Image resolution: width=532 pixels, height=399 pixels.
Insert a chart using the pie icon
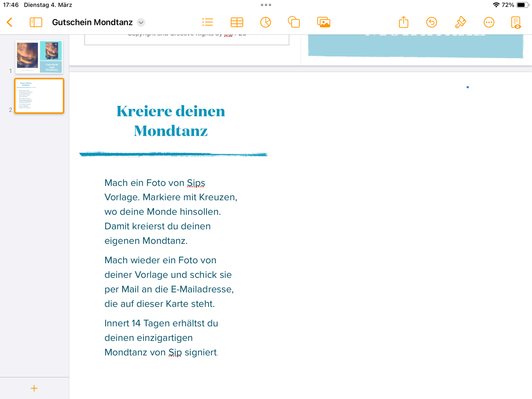click(x=265, y=22)
